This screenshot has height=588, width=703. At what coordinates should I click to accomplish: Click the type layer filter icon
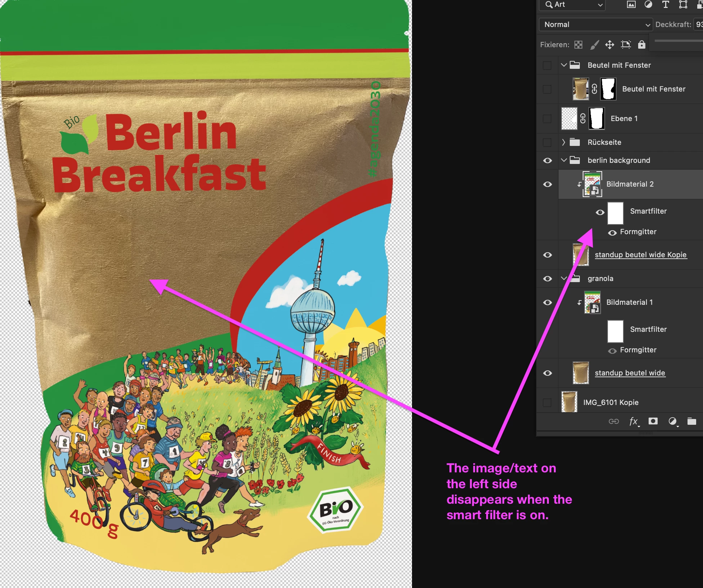coord(666,4)
